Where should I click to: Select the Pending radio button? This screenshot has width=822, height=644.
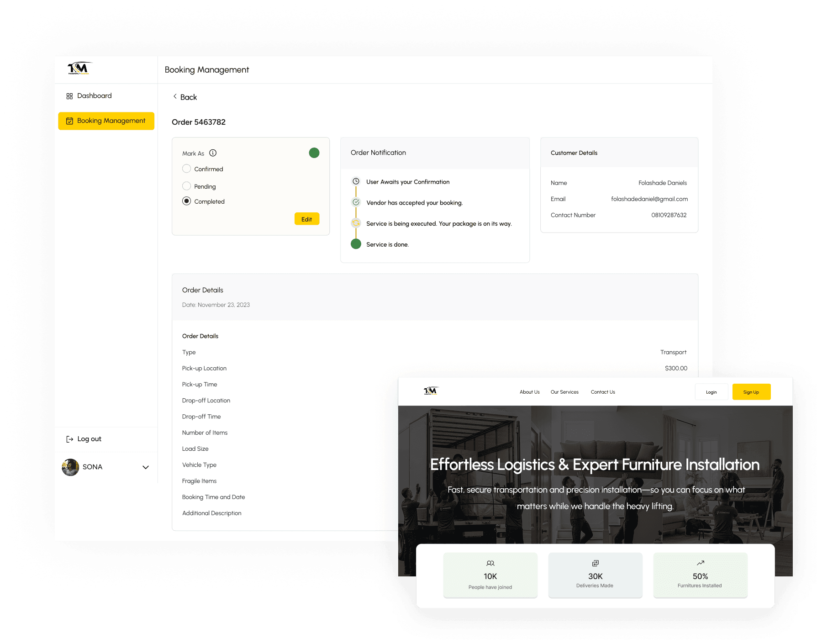(186, 186)
